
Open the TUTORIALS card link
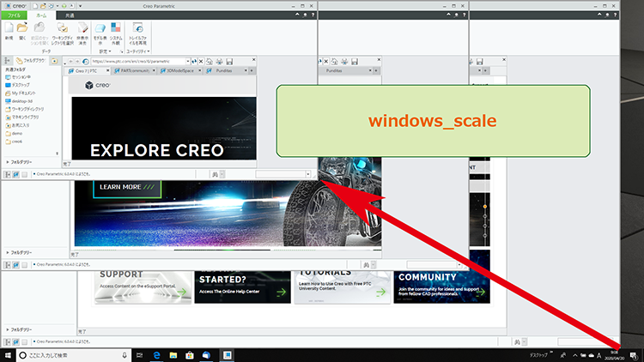click(342, 287)
